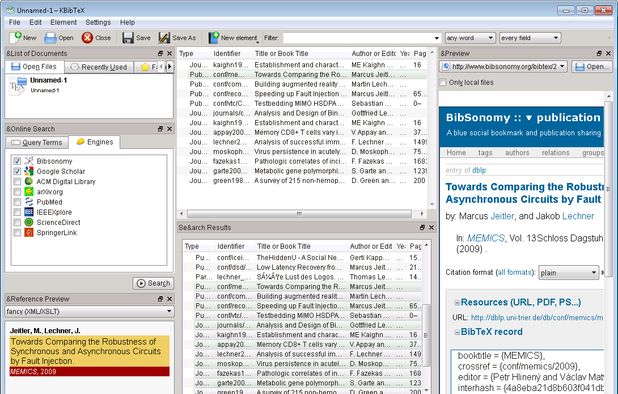Viewport: 618px width, 394px height.
Task: Click the Search button
Action: point(153,283)
